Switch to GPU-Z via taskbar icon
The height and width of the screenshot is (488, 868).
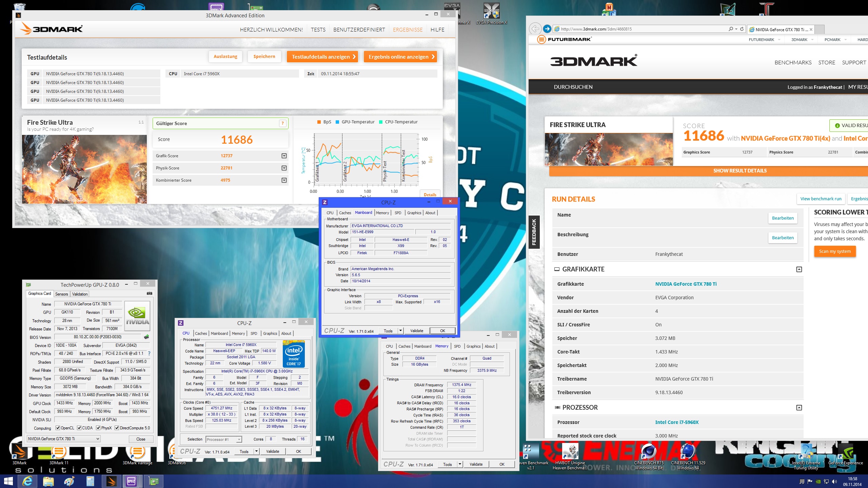click(154, 481)
